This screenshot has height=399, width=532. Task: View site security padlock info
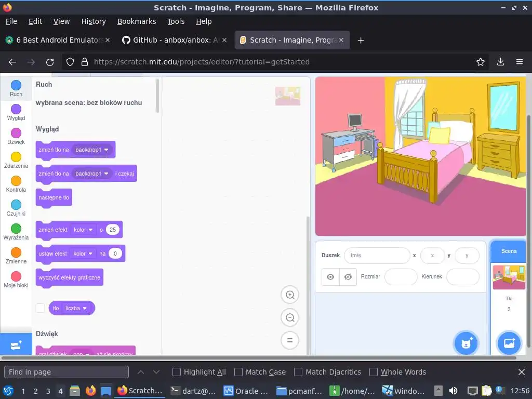click(85, 62)
